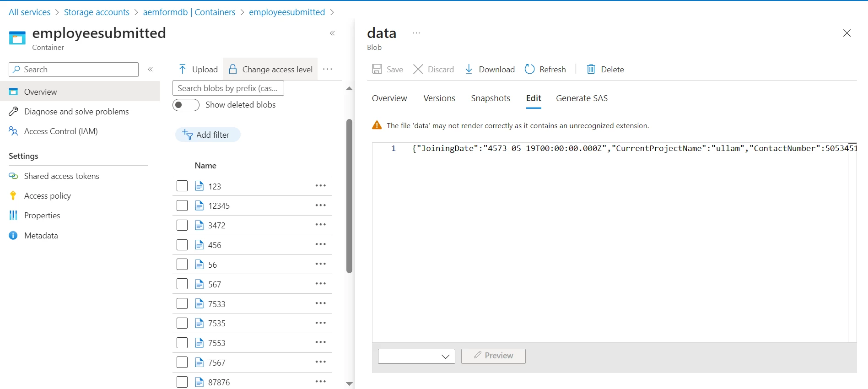The image size is (868, 389).
Task: Open the editor format dropdown beside Preview
Action: pyautogui.click(x=416, y=356)
